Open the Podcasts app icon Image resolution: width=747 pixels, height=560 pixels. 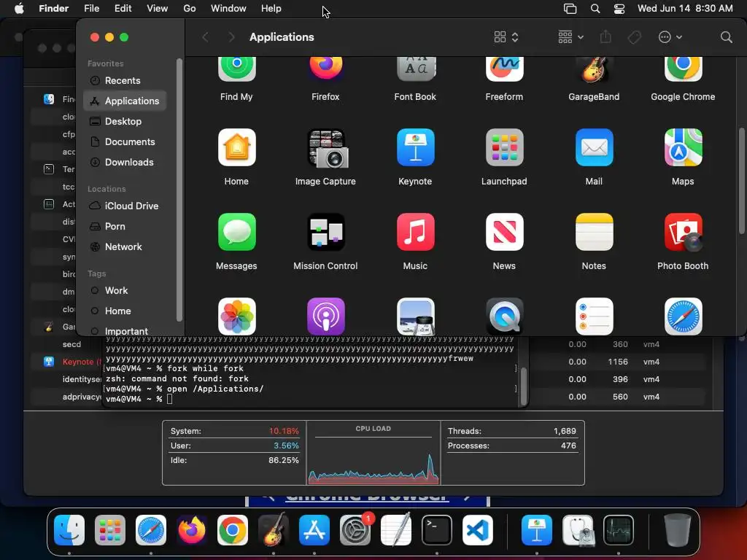326,316
